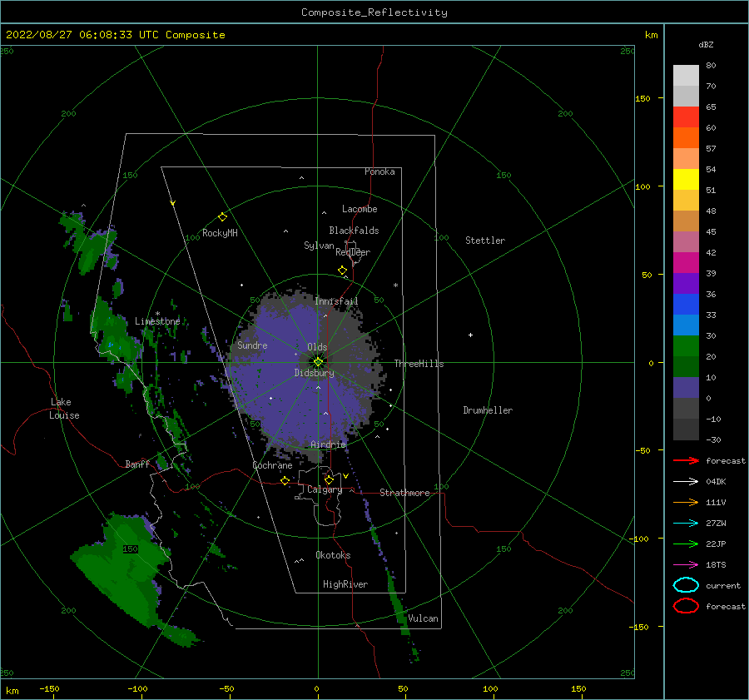Click the green 22JP arrow in legend
The image size is (749, 700).
click(x=686, y=544)
